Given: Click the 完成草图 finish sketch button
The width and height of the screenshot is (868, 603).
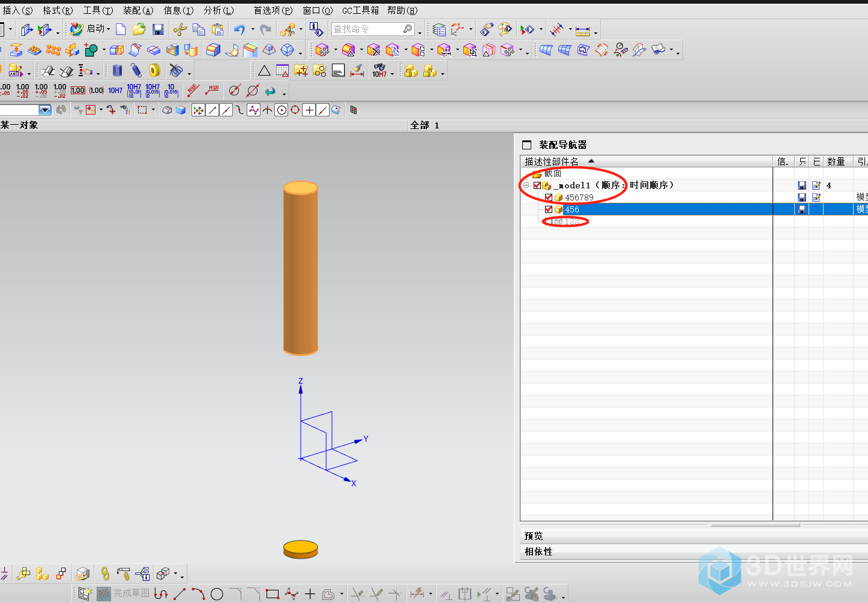Looking at the screenshot, I should point(124,593).
